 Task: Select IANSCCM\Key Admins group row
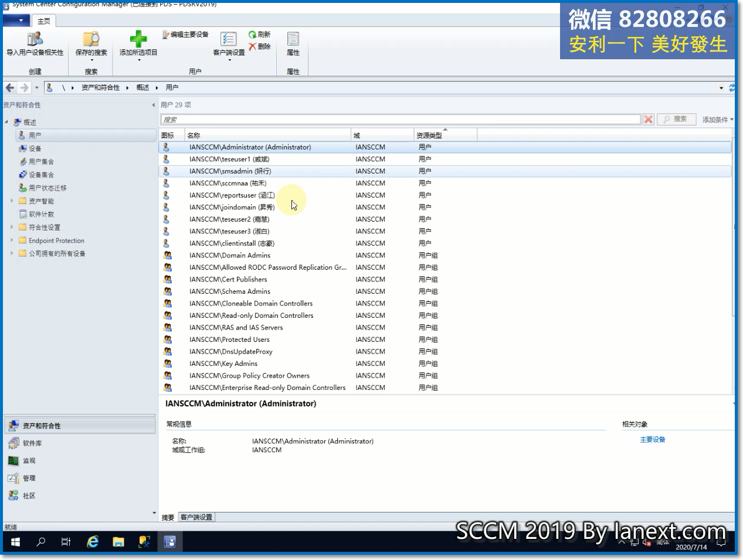[445, 364]
